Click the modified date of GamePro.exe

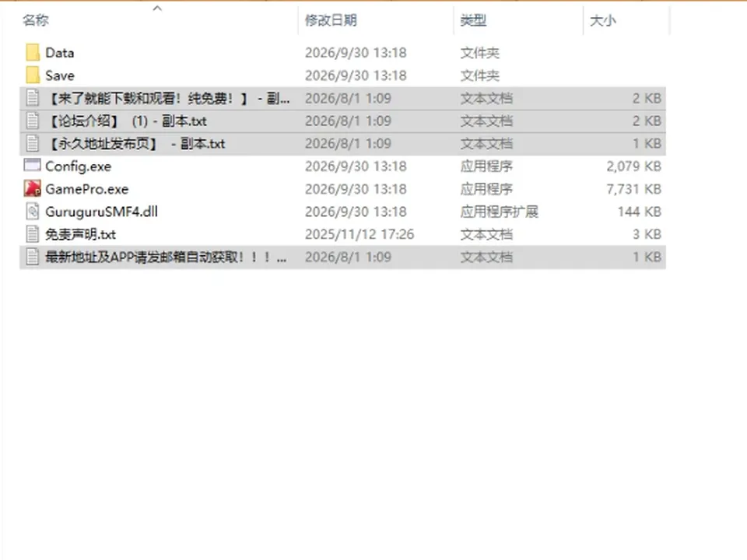pos(356,189)
